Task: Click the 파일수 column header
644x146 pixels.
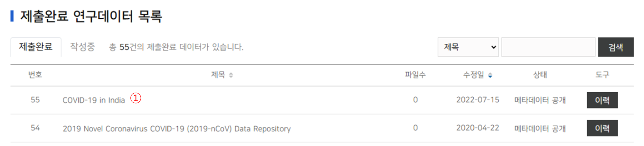Action: [415, 75]
